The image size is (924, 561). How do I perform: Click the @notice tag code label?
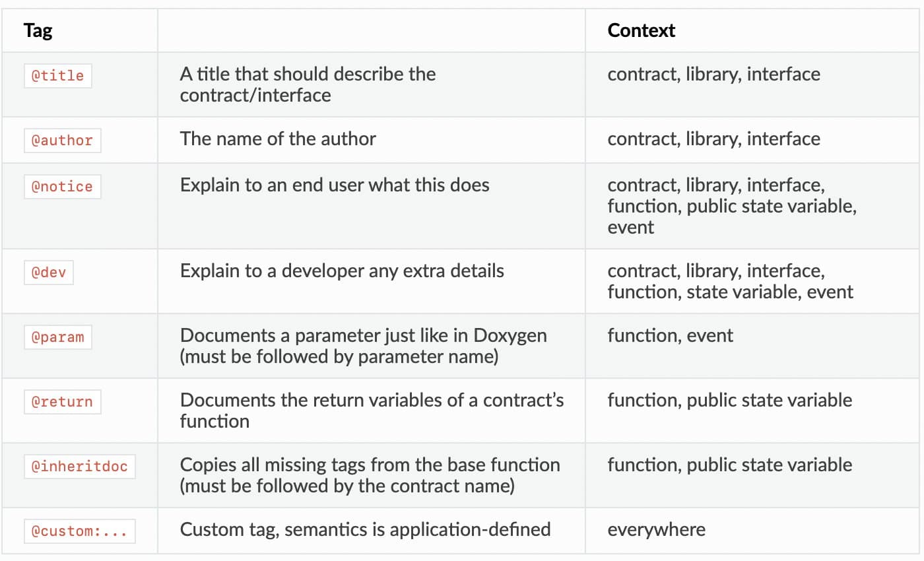coord(62,187)
